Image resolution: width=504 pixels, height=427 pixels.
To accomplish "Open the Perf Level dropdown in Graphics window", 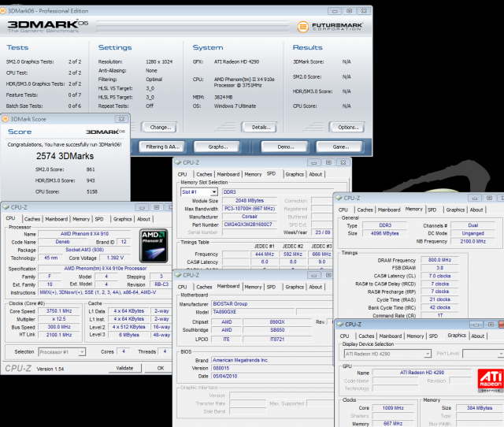I will tap(501, 354).
